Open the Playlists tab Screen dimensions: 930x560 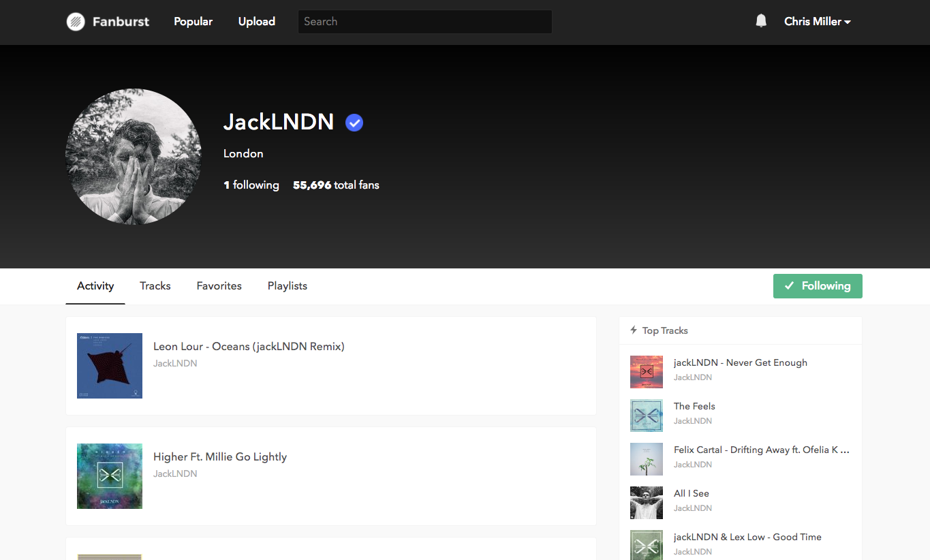[x=288, y=286]
